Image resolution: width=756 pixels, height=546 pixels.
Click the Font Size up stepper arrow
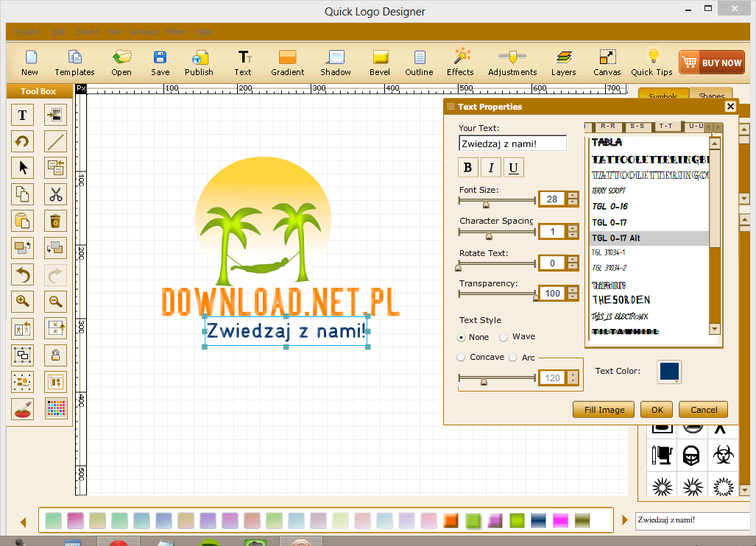click(573, 194)
